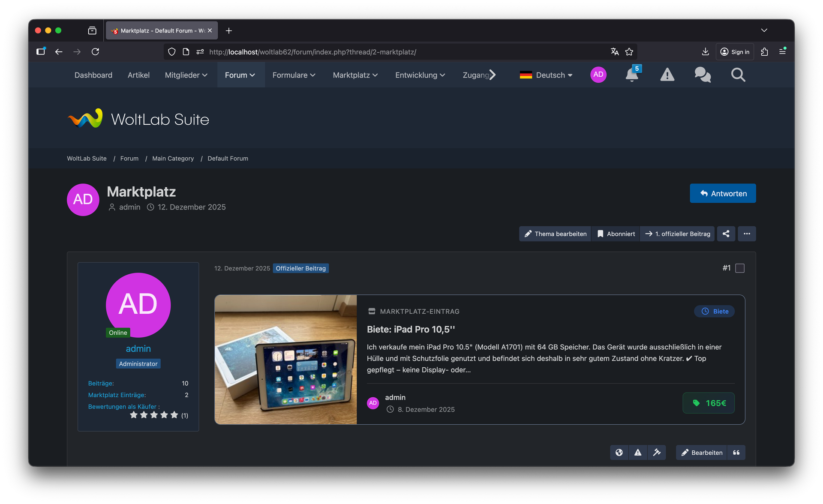The height and width of the screenshot is (504, 823).
Task: Open the search magnifier icon
Action: (738, 75)
